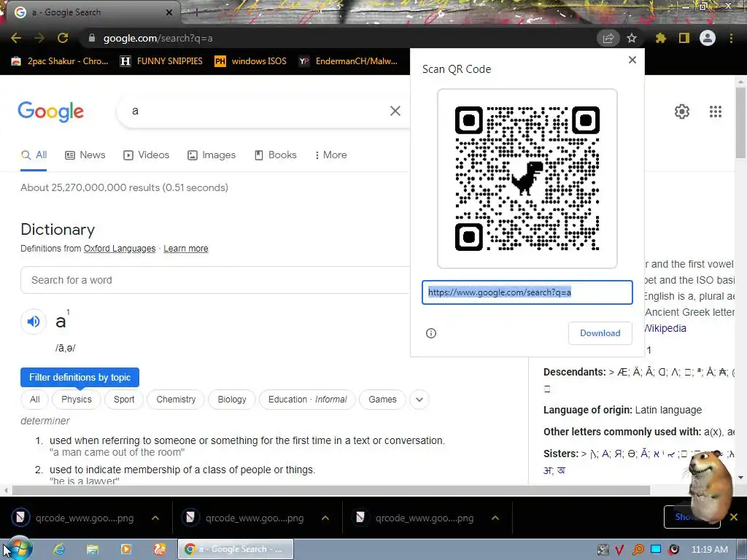Expand first qrcode download options chevron

coord(155,518)
